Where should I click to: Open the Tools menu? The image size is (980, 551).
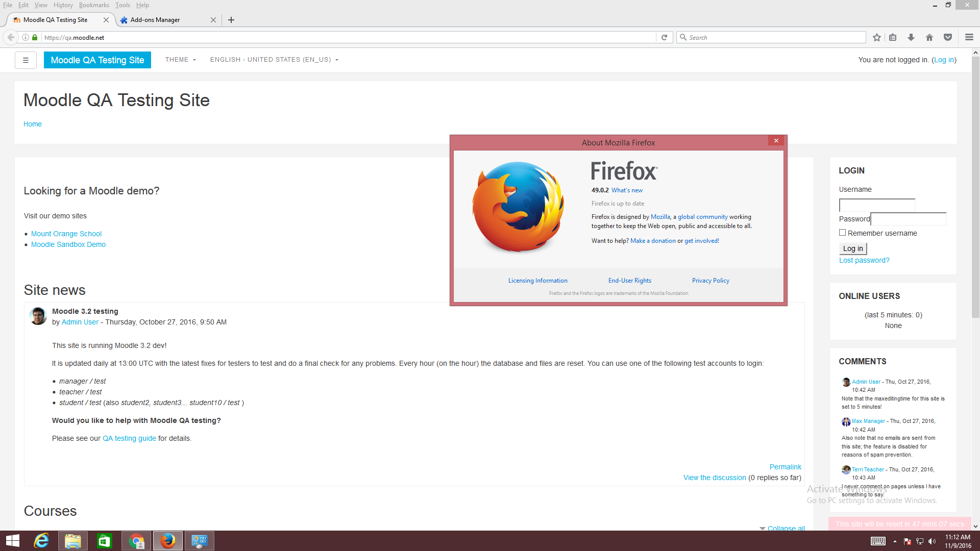tap(122, 5)
